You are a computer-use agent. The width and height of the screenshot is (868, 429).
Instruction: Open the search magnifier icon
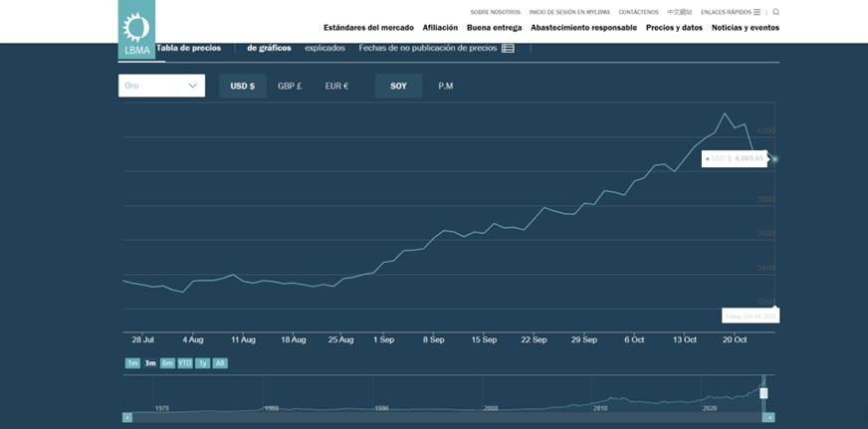(775, 12)
